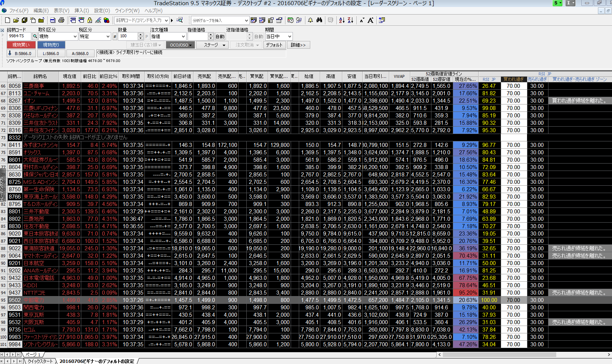Click the 数量 input field showing 100
This screenshot has width=612, height=364.
pyautogui.click(x=128, y=36)
